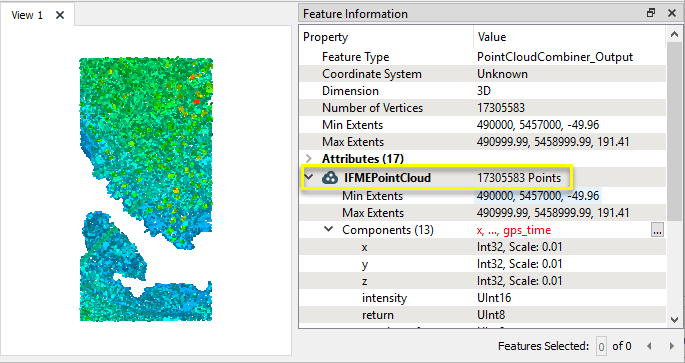Select the Number of Vertices row
685x363 pixels.
click(x=483, y=108)
